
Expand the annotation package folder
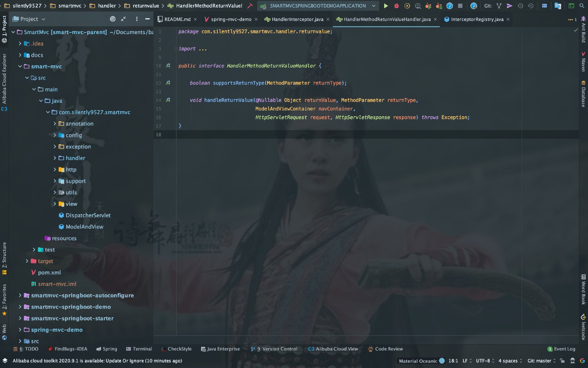[x=55, y=124]
